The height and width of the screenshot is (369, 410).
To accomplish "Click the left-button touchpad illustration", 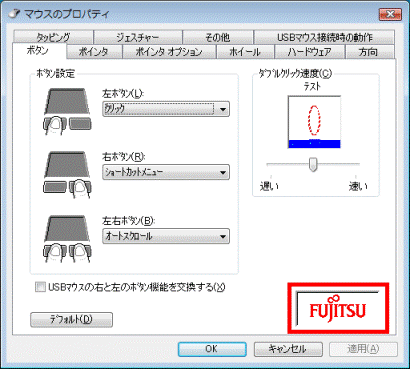I will pos(67,111).
